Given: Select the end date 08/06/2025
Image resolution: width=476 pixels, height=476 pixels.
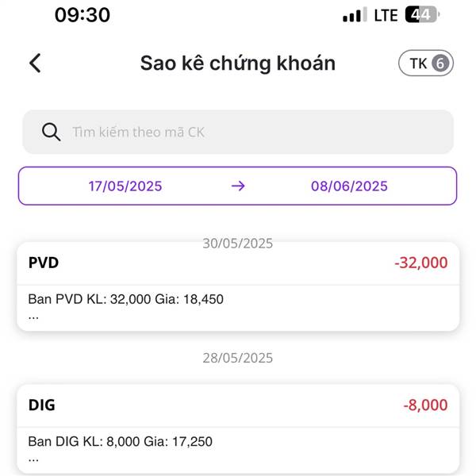Looking at the screenshot, I should tap(349, 186).
